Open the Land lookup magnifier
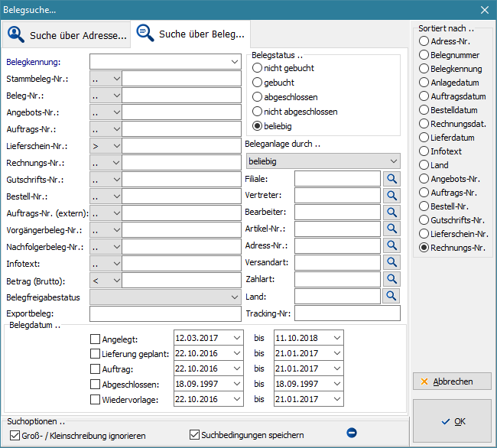Screen dimensions: 497x448 coord(391,296)
